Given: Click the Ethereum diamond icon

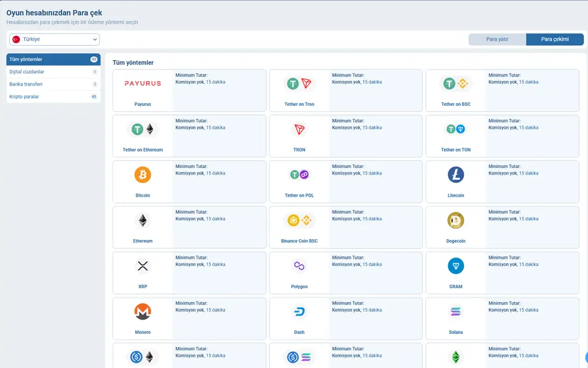Looking at the screenshot, I should (142, 220).
